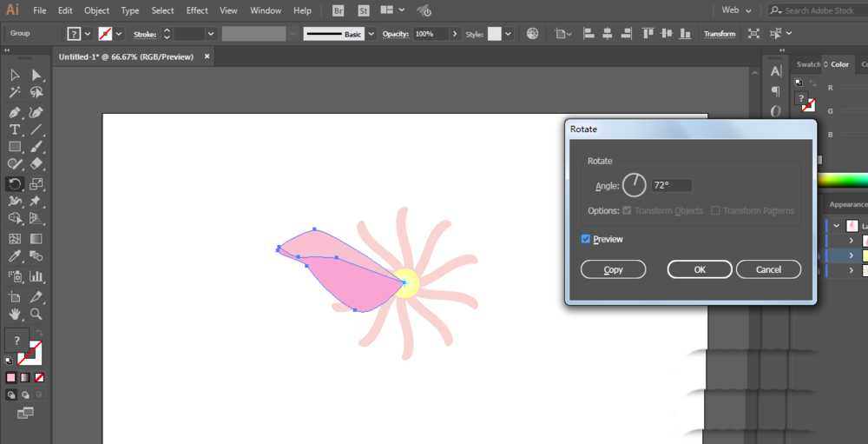Click the color spectrum bar
The width and height of the screenshot is (868, 444).
pyautogui.click(x=843, y=180)
